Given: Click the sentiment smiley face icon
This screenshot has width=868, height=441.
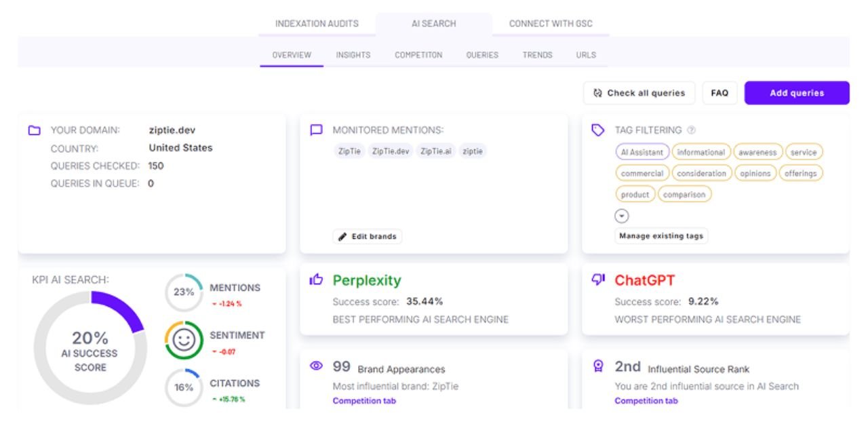Looking at the screenshot, I should tap(184, 341).
